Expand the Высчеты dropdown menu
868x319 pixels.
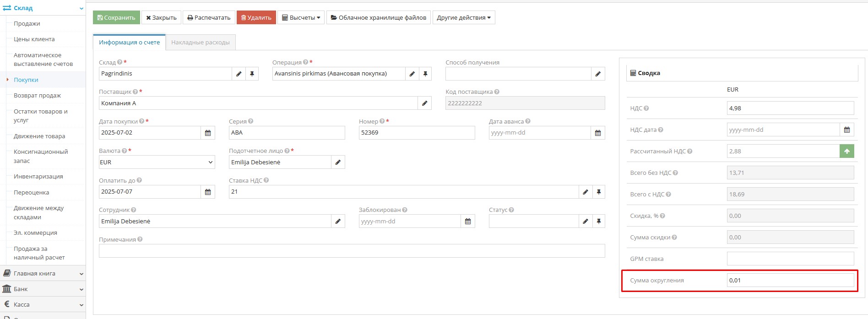point(301,18)
